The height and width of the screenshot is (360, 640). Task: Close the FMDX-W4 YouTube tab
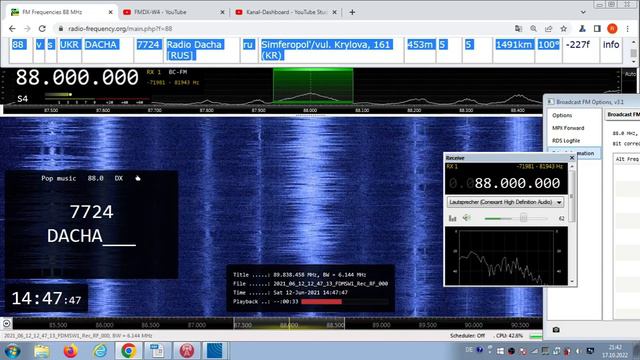coord(222,12)
